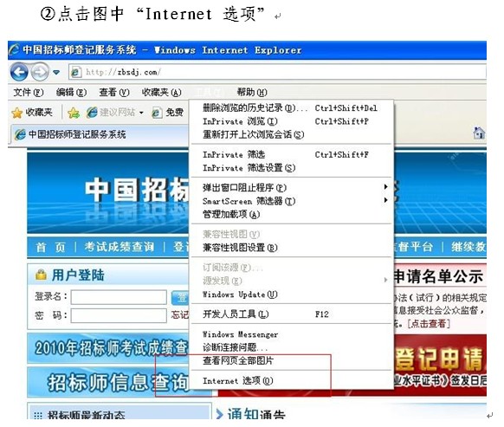The width and height of the screenshot is (504, 427).
Task: Select InPrivate 筛选 menu entry
Action: click(291, 155)
